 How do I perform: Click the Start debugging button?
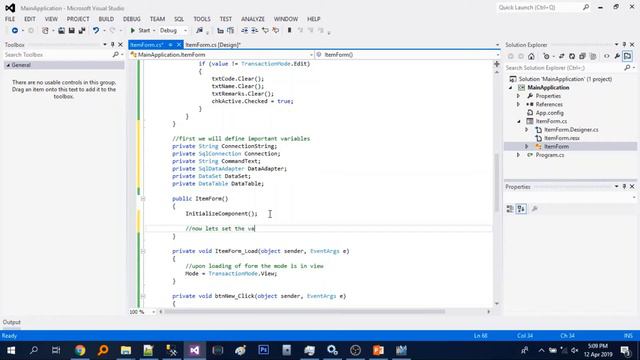[x=140, y=31]
